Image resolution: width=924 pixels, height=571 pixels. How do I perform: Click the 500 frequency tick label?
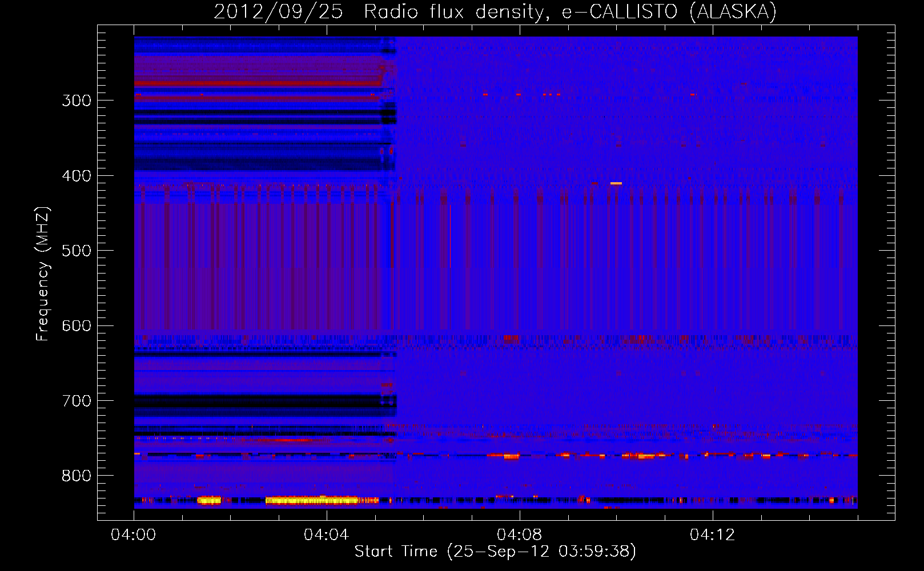point(77,251)
